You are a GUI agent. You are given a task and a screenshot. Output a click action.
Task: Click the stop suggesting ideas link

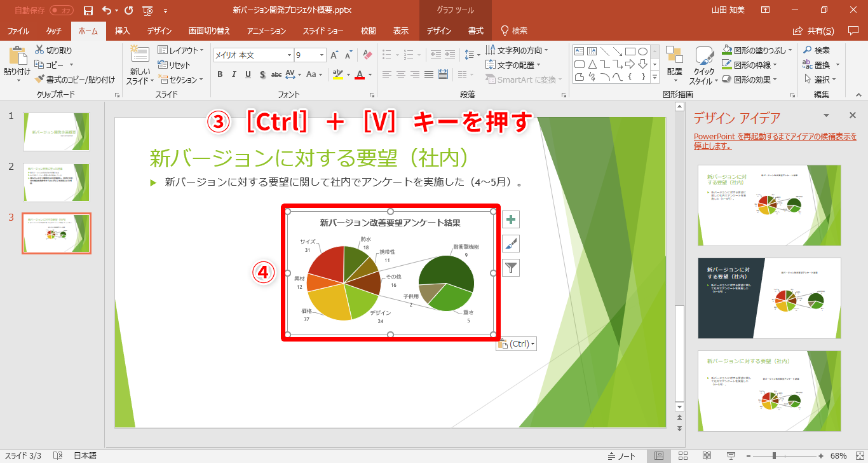coord(775,141)
